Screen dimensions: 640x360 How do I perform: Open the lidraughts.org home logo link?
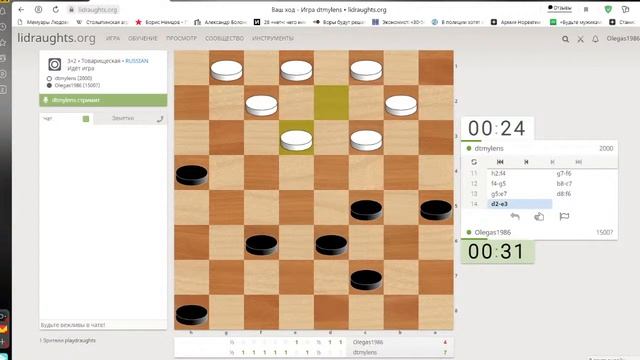point(56,38)
